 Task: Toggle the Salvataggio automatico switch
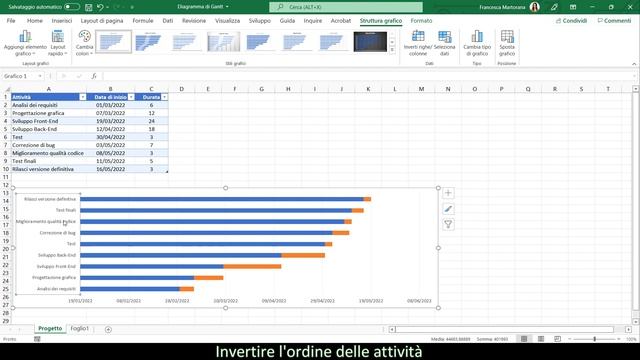(72, 7)
